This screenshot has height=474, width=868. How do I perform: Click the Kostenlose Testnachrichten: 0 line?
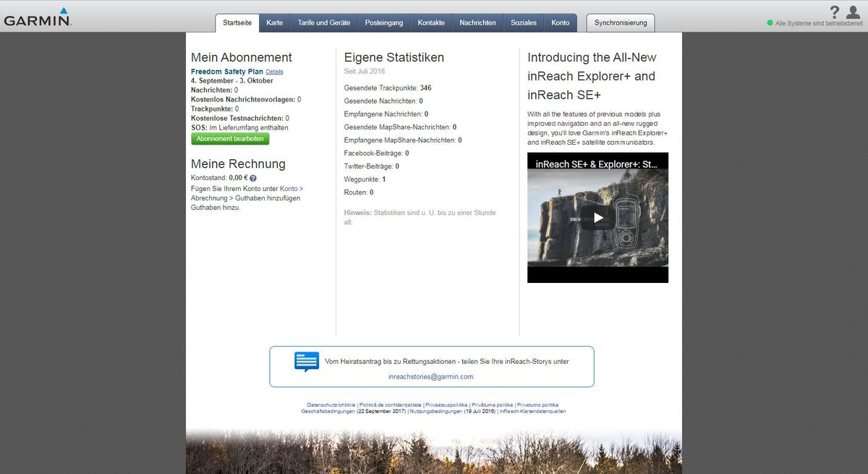click(x=240, y=118)
